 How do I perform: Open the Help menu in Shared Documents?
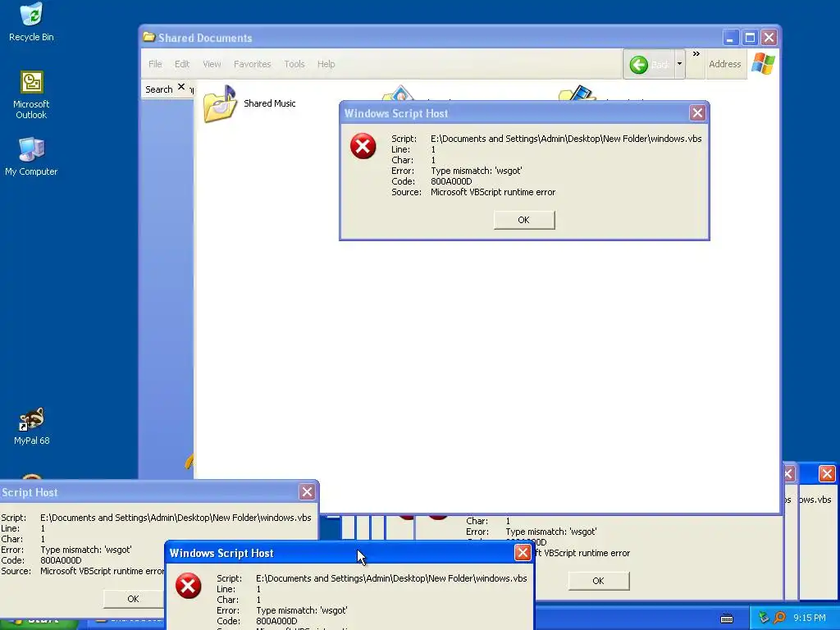click(326, 64)
